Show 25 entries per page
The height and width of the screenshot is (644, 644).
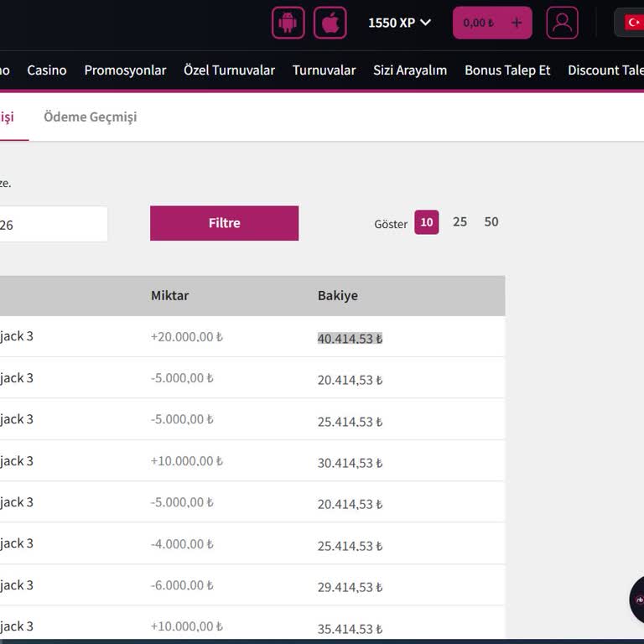click(x=460, y=222)
